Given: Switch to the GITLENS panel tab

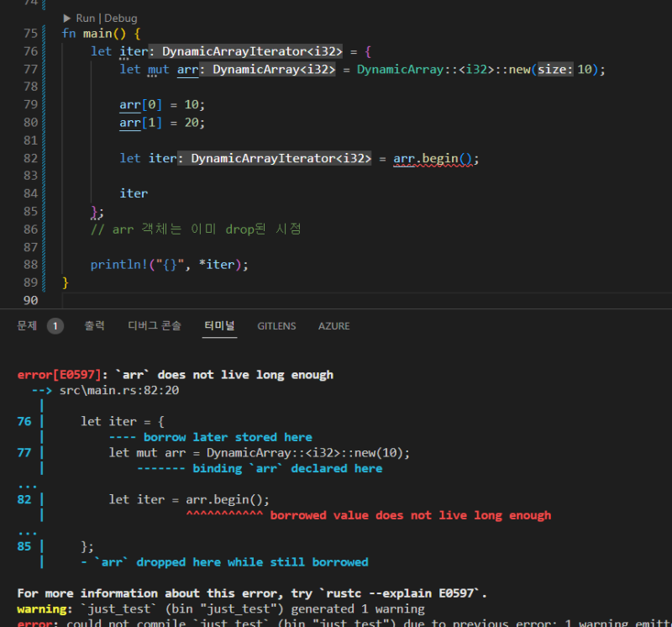Looking at the screenshot, I should [x=276, y=326].
